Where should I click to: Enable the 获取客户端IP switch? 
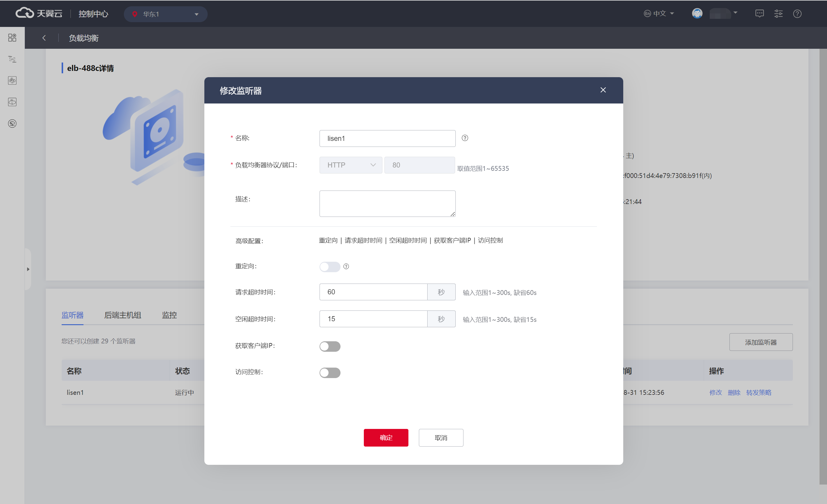(x=330, y=346)
